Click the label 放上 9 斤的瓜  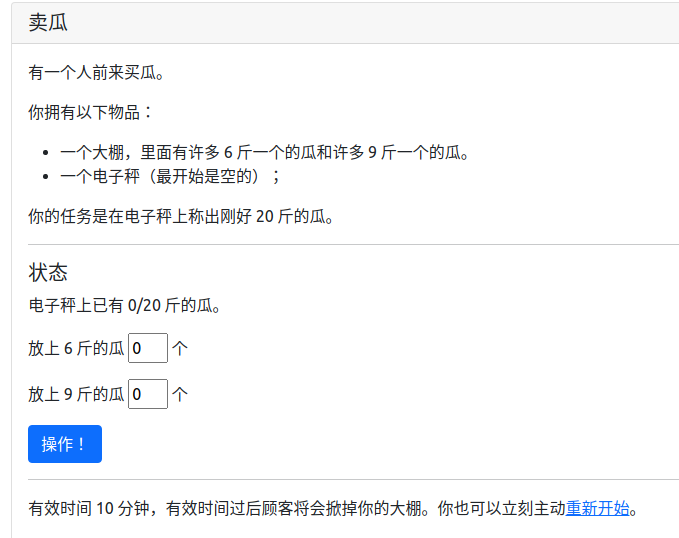tap(76, 395)
